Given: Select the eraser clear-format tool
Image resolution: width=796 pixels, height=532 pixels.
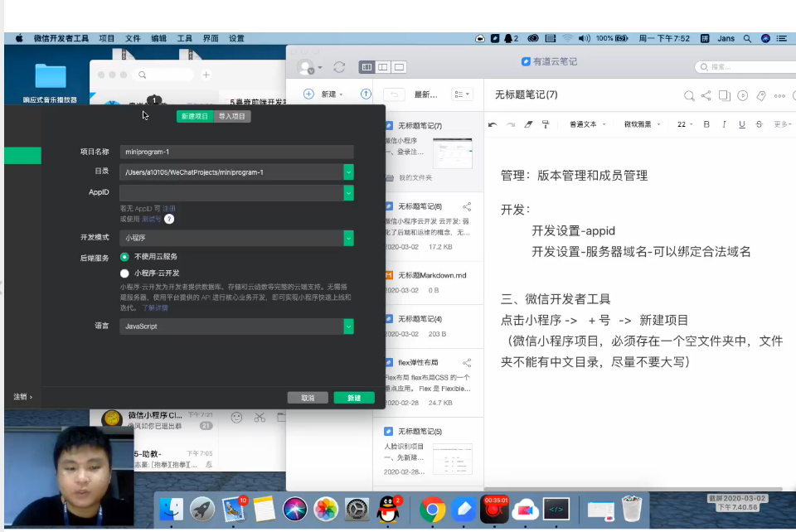Looking at the screenshot, I should (528, 124).
